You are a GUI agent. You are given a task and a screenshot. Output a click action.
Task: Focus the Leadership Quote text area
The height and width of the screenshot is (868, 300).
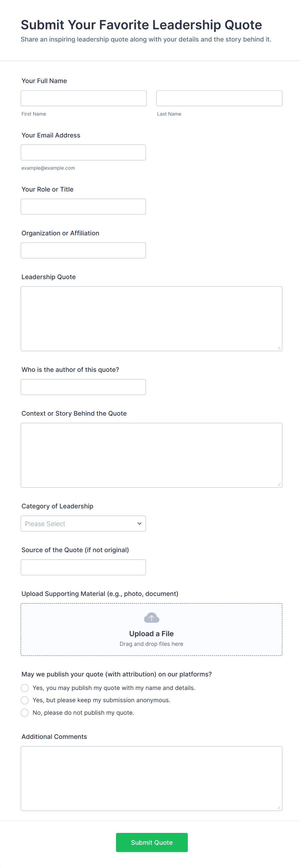tap(151, 318)
